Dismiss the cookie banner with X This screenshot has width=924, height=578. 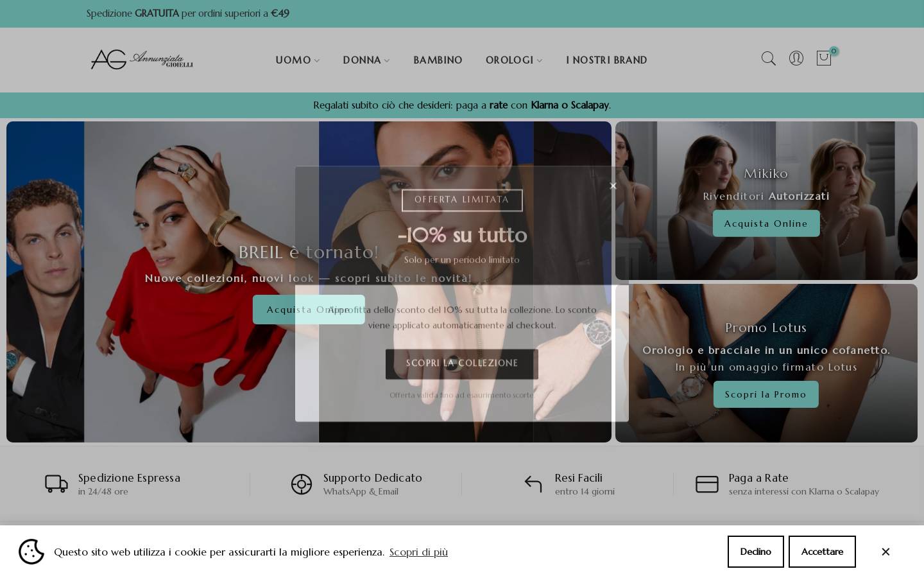coord(886,552)
